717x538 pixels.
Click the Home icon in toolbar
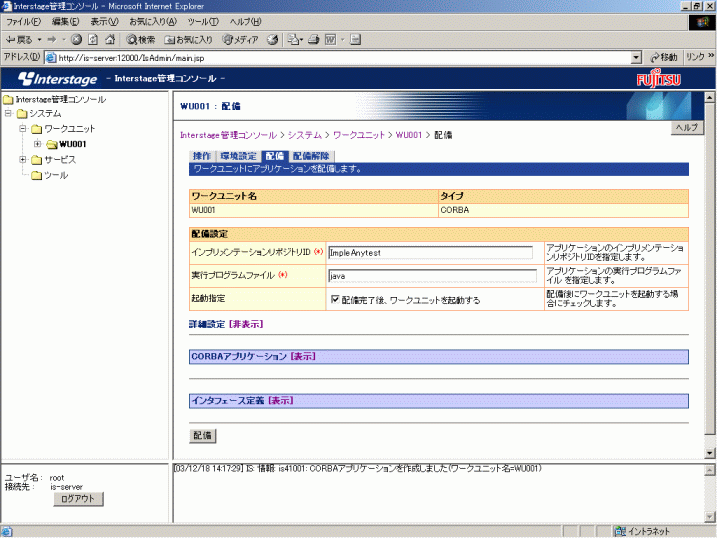coord(110,40)
